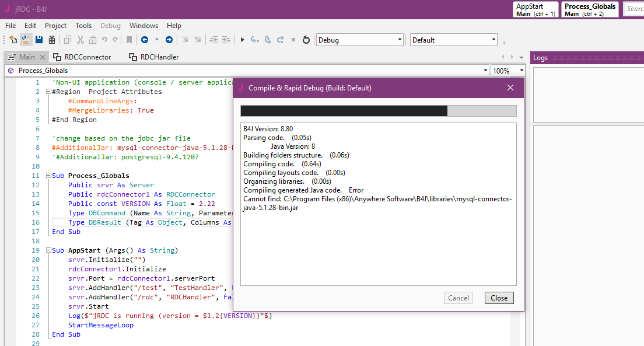Click the Navigate Forward arrow icon
The height and width of the screenshot is (346, 644).
169,40
